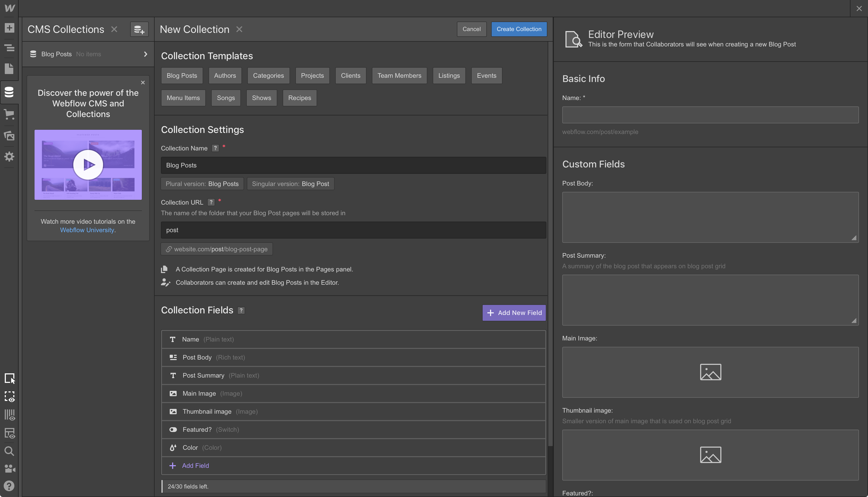Open the video tutorials camera icon
Screen dimensions: 868x497
9,469
